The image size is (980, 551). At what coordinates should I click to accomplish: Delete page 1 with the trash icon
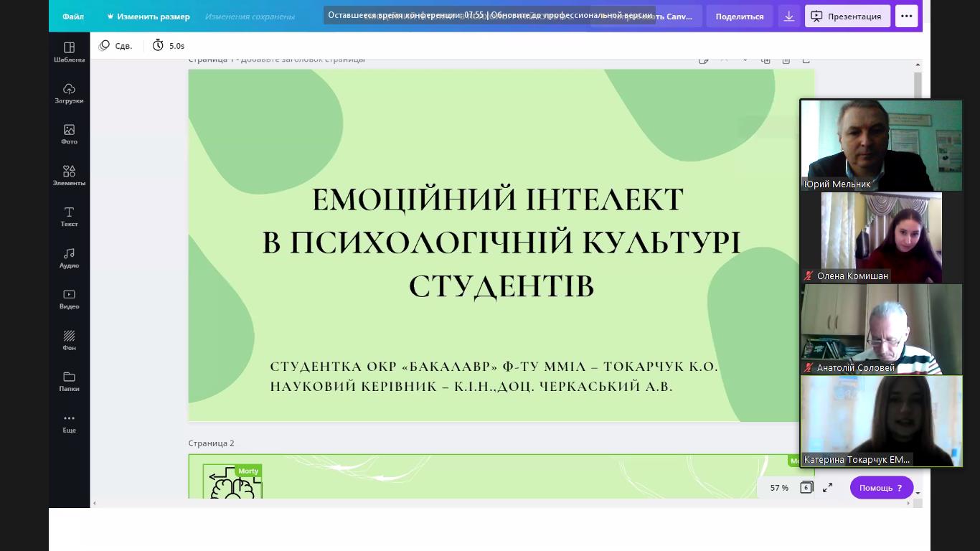786,60
